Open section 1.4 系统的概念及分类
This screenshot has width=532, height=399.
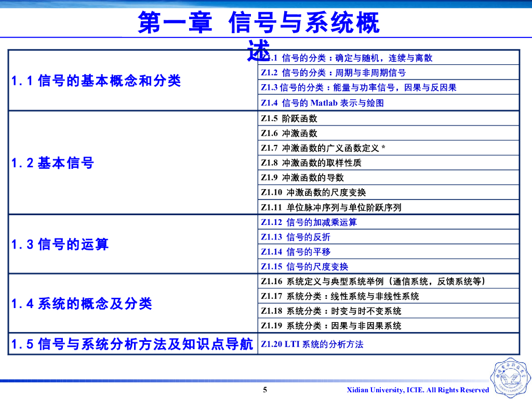82,303
